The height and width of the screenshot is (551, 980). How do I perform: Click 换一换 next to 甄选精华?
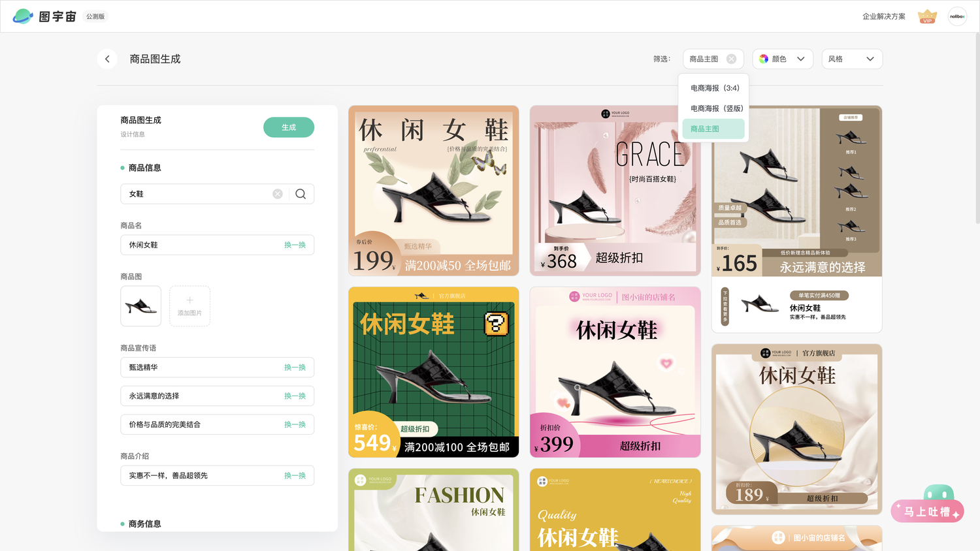(295, 368)
